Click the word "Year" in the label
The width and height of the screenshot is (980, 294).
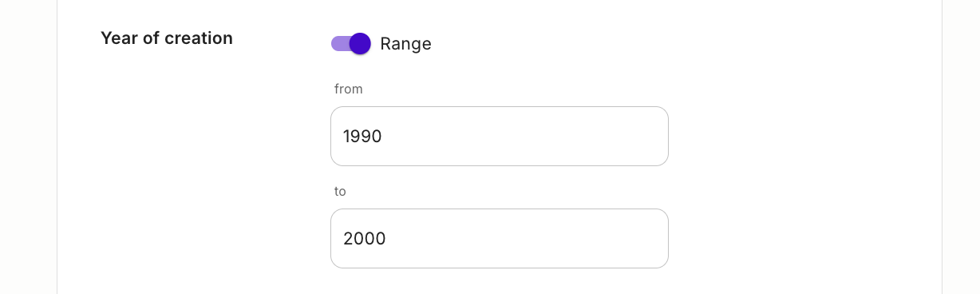(x=117, y=38)
